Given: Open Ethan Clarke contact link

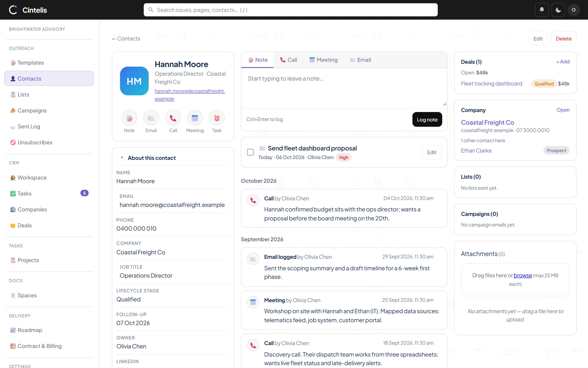Looking at the screenshot, I should 476,150.
